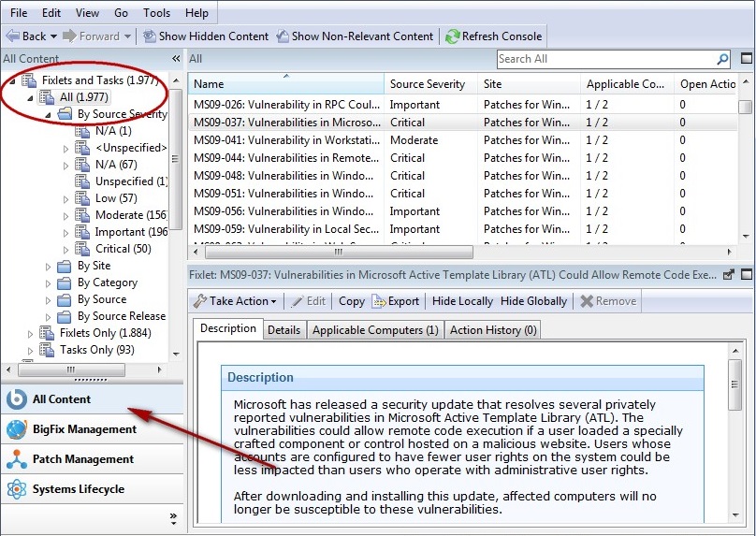Select the All (1.977) tree node
Screen dimensions: 756x536
pyautogui.click(x=84, y=97)
